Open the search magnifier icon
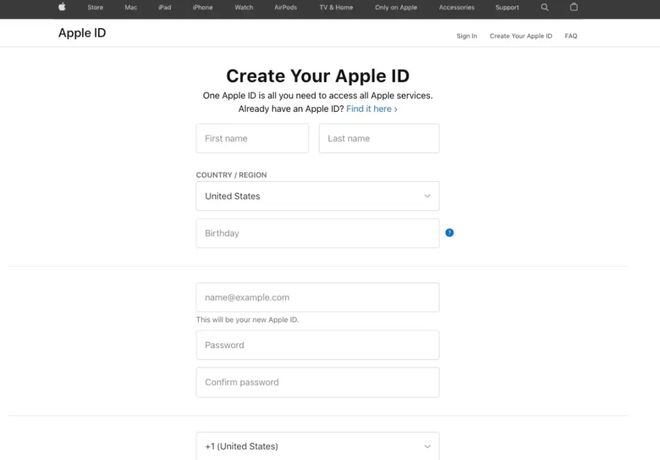 point(544,7)
